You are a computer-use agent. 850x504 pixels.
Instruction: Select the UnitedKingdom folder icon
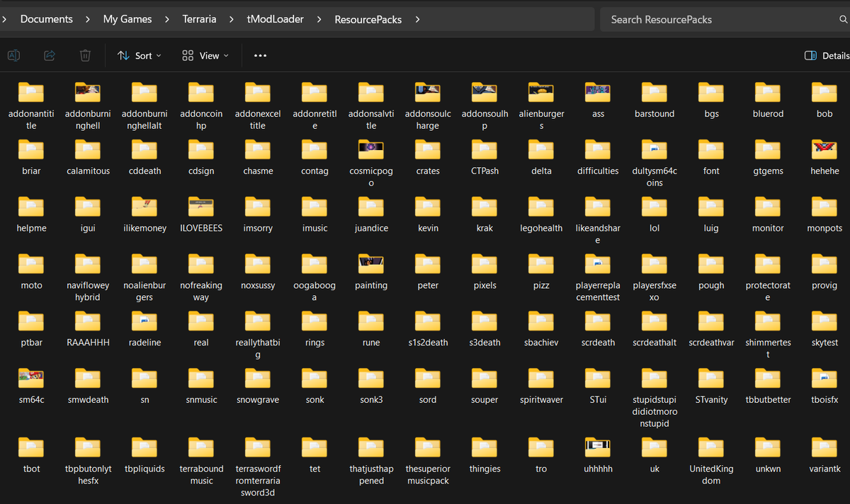pyautogui.click(x=711, y=447)
